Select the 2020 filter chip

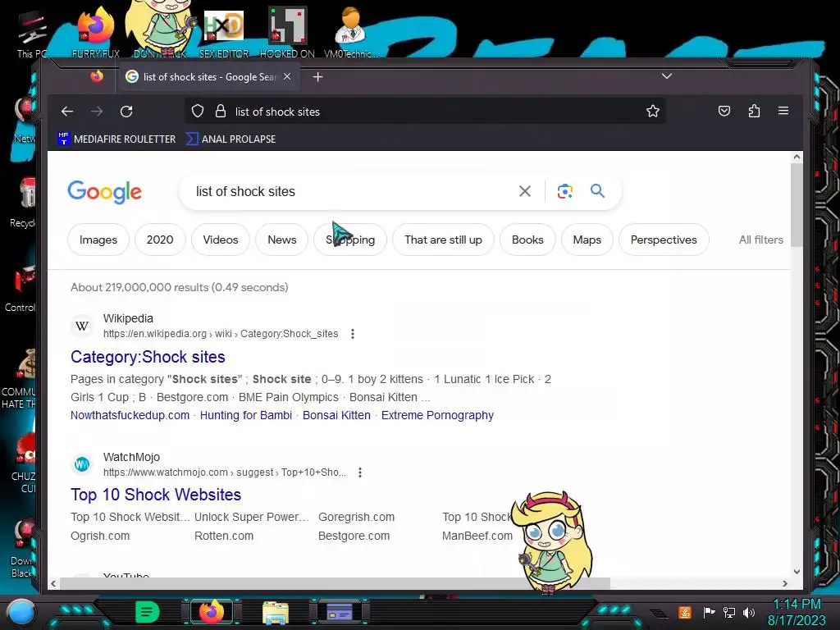point(160,240)
